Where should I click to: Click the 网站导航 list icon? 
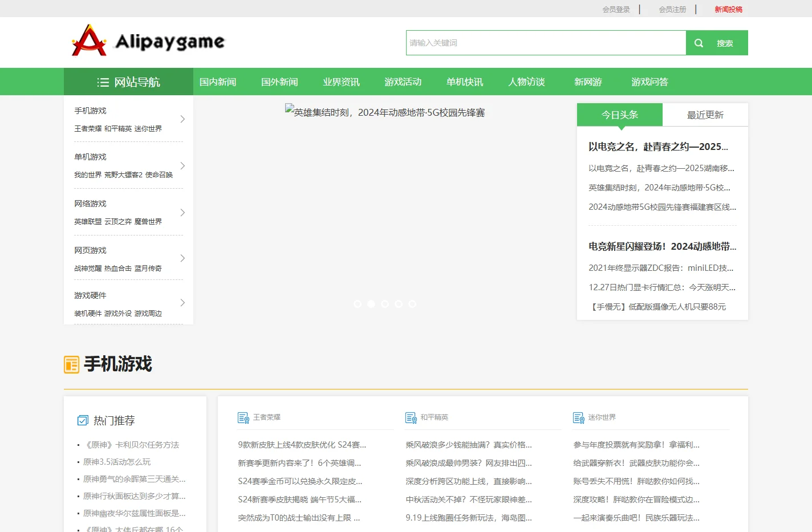point(103,82)
